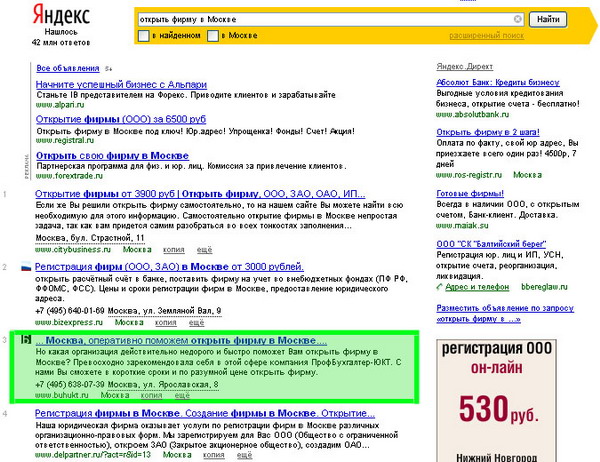Enable the 'в найденном' checkbox
Viewport: 600px width, 462px height.
coord(143,36)
